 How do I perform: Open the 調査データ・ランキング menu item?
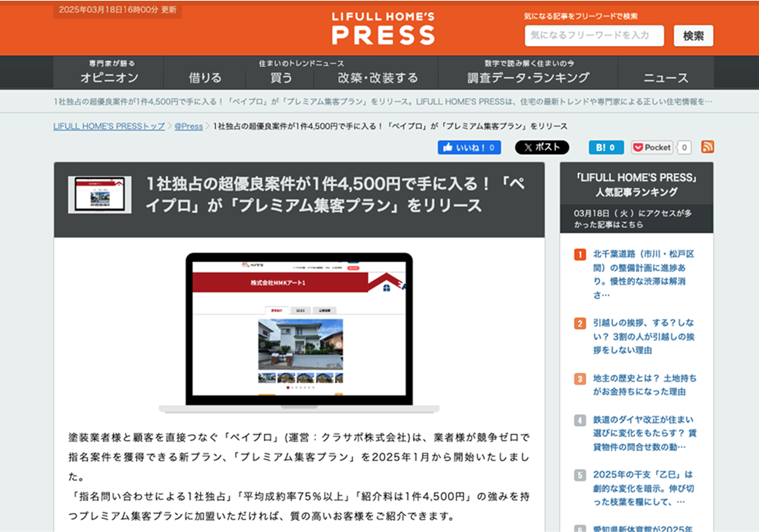(528, 72)
